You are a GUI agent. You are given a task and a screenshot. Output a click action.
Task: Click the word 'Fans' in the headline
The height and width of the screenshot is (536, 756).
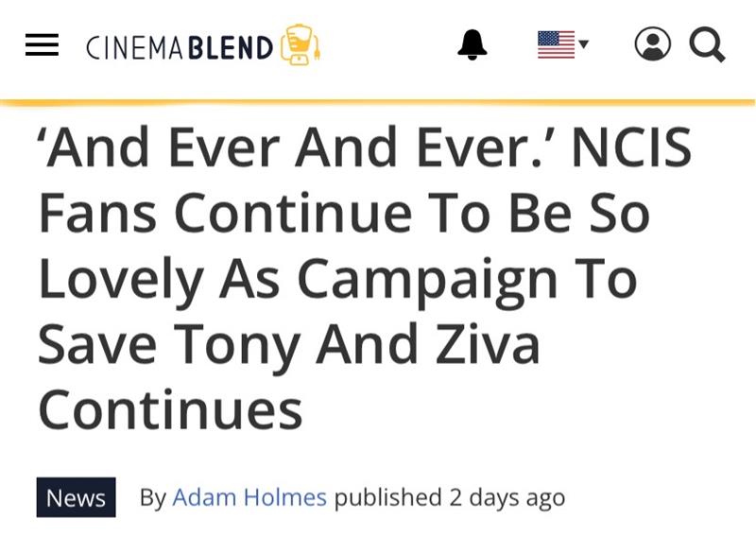point(97,216)
